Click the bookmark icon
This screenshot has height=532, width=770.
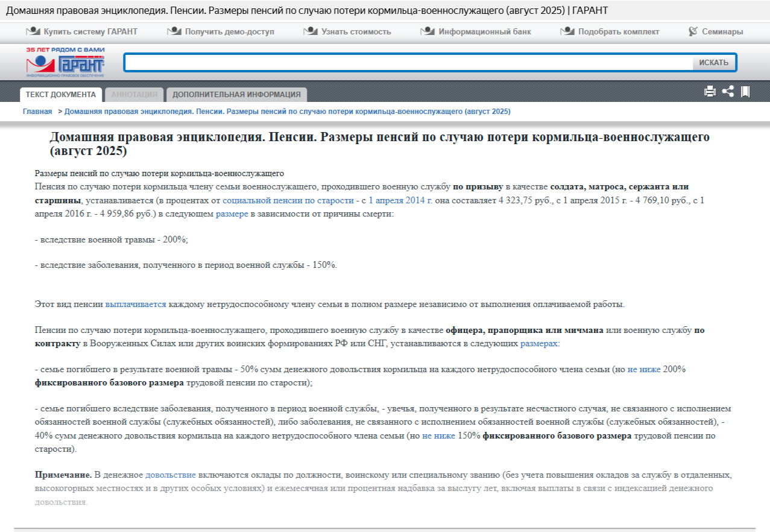tap(745, 92)
